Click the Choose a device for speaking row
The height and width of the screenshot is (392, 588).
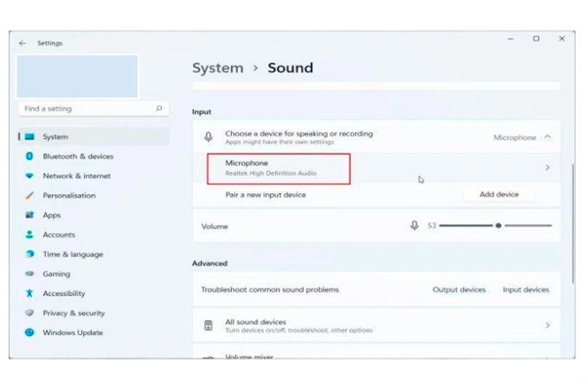tap(377, 137)
